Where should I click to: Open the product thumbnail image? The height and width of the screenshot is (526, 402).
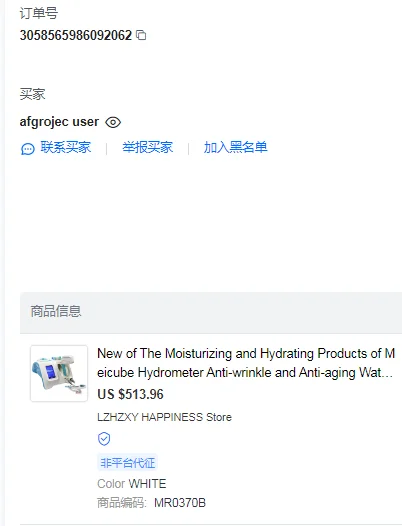pyautogui.click(x=59, y=373)
